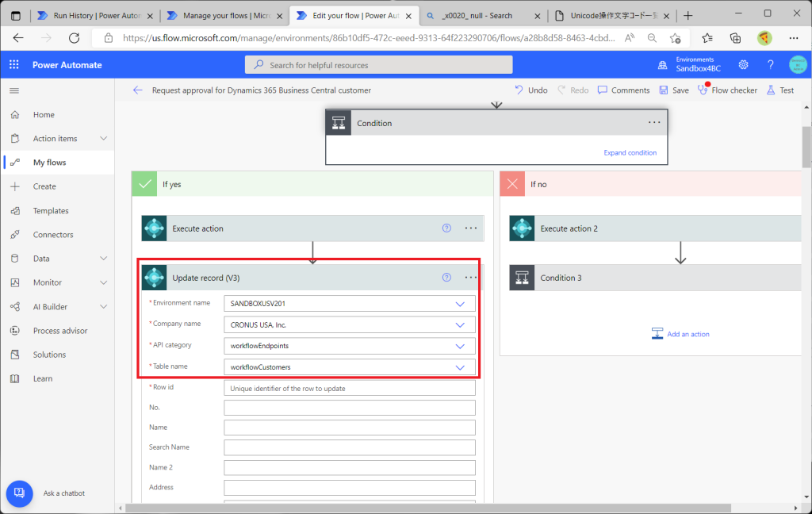This screenshot has width=812, height=514.
Task: Open help for Execute action
Action: [x=446, y=228]
